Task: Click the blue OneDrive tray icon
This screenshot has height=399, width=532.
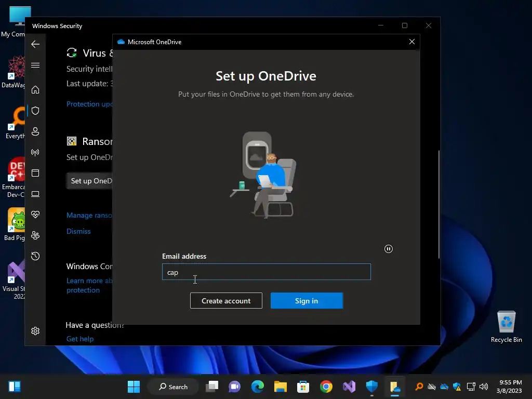Action: tap(444, 387)
